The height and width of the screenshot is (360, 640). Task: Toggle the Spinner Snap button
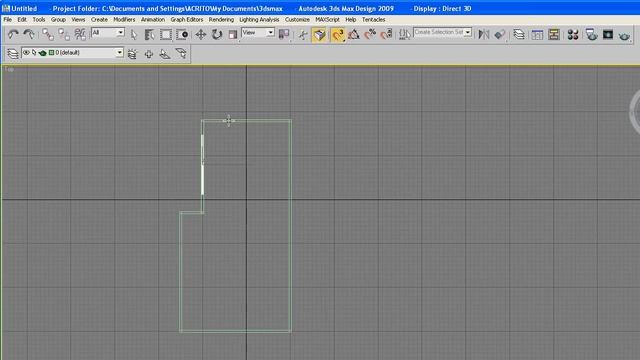pos(387,34)
